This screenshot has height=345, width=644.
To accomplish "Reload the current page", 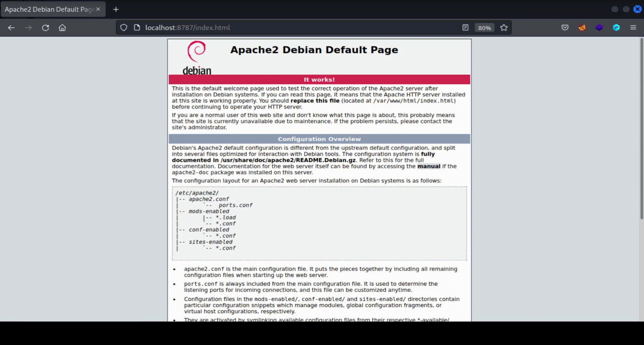I will coord(46,28).
